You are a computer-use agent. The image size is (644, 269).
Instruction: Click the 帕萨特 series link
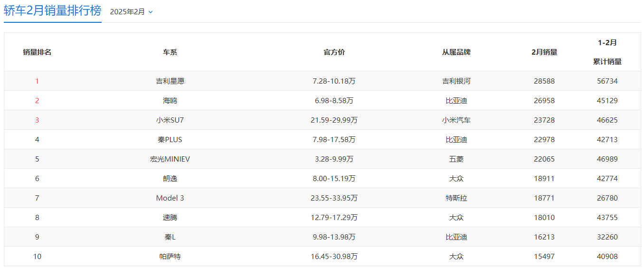point(170,257)
